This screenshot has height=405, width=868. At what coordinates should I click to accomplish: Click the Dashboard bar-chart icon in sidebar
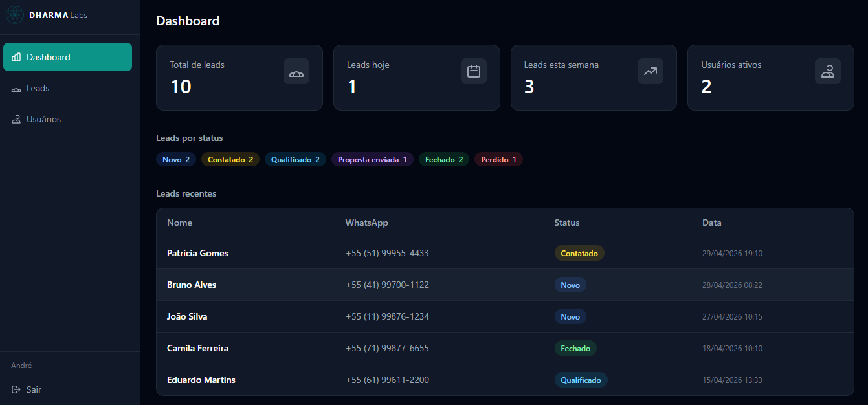(x=16, y=57)
